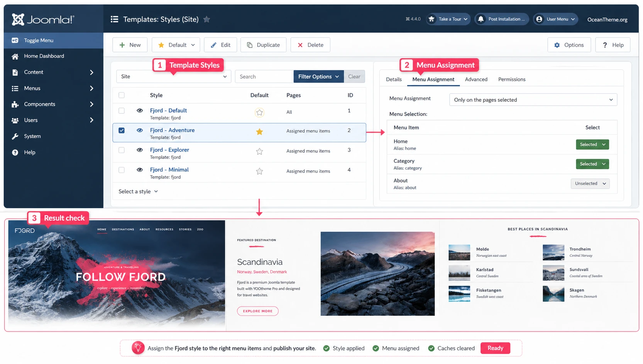The image size is (643, 364).
Task: Preview Fjord - Adventure with eye icon
Action: click(140, 130)
